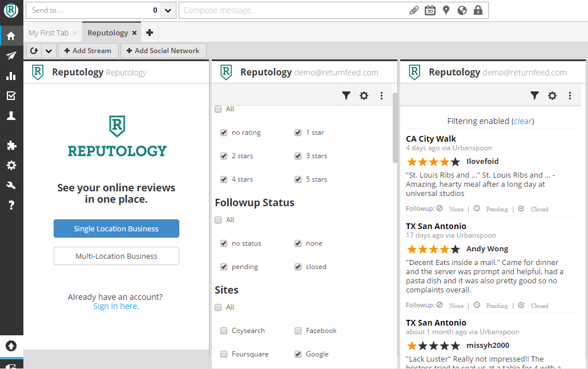
Task: Open the Analytics bar chart sidebar icon
Action: [11, 76]
